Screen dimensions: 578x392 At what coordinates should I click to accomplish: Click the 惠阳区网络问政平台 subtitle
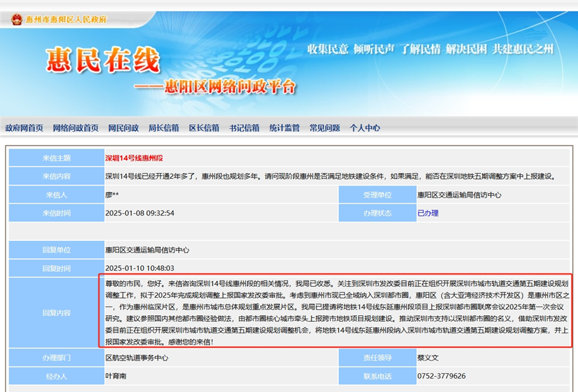click(x=230, y=87)
